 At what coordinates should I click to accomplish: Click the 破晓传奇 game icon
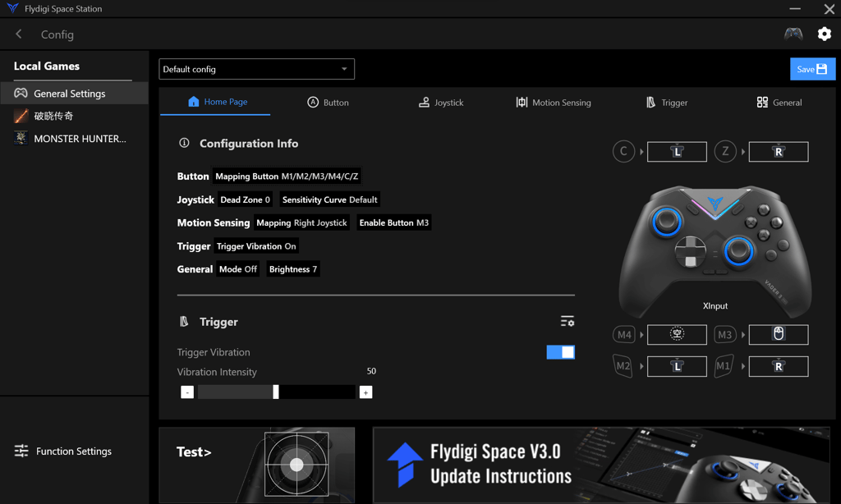[x=21, y=116]
